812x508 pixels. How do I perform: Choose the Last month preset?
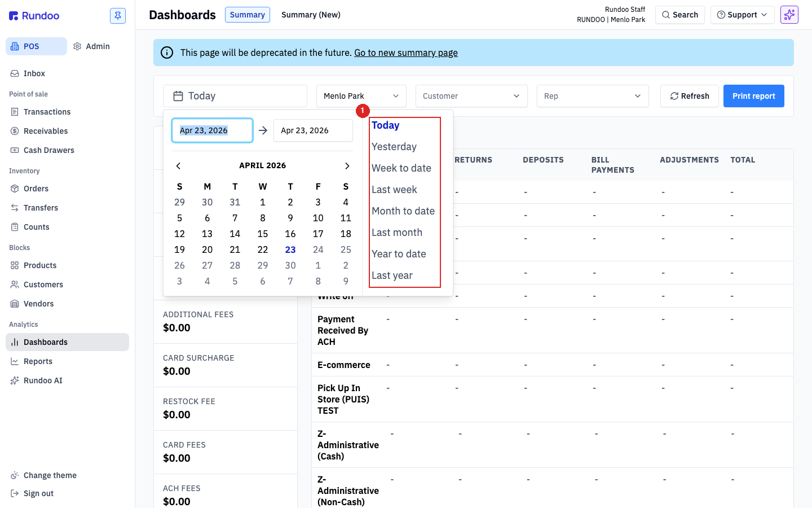click(397, 233)
